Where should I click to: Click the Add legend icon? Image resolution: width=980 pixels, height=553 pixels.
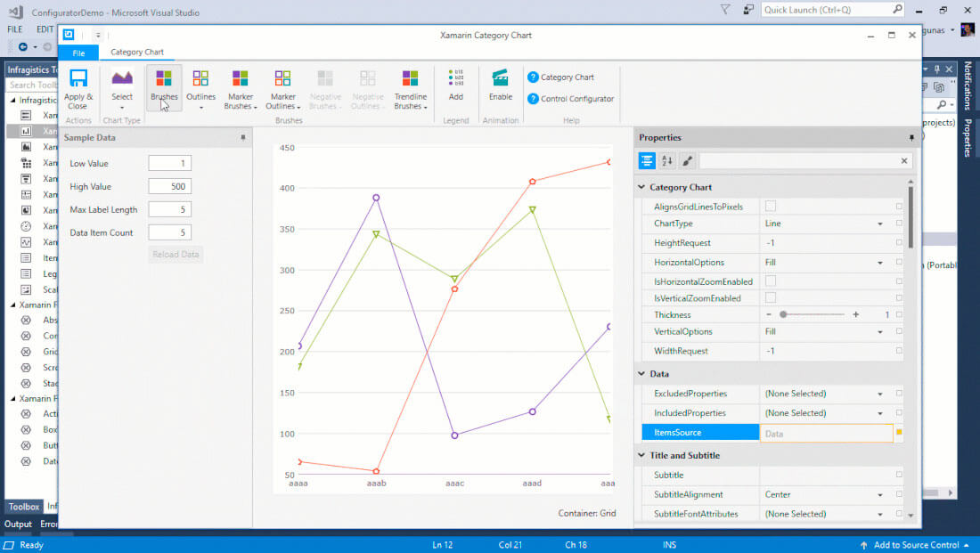pyautogui.click(x=456, y=77)
